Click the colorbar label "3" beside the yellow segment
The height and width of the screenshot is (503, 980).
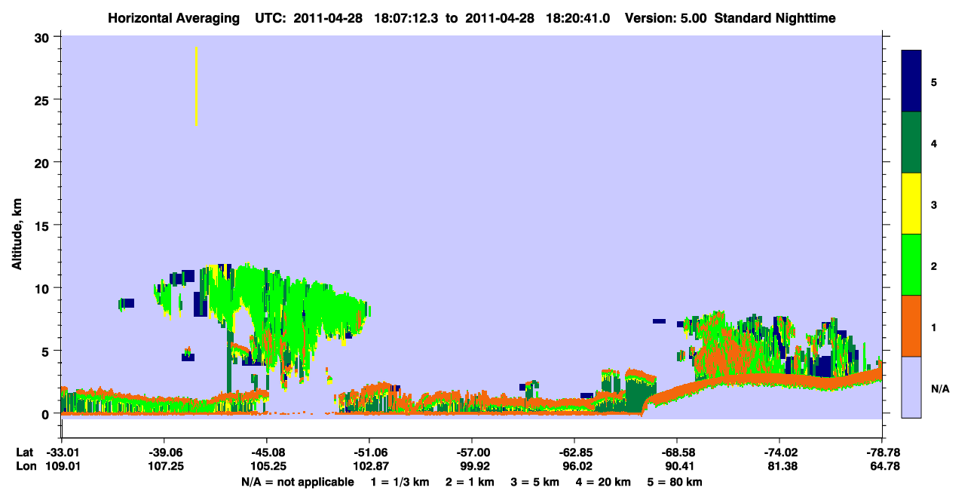click(934, 204)
